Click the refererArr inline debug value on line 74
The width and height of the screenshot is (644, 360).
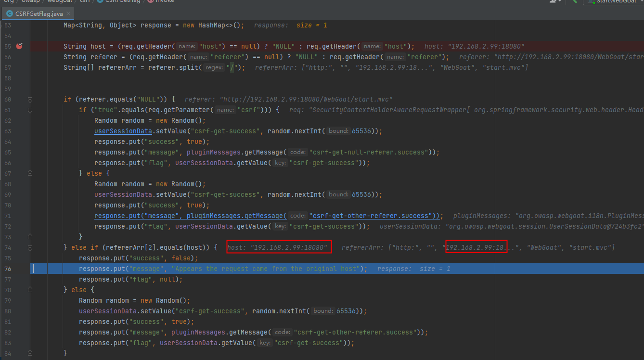[478, 247]
